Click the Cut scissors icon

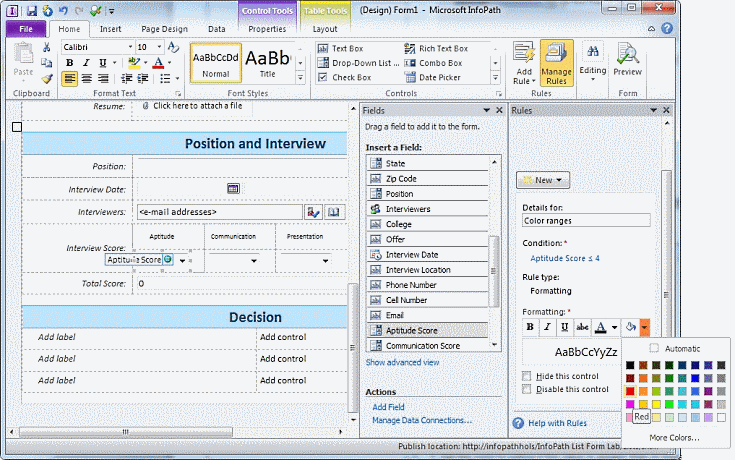(46, 47)
